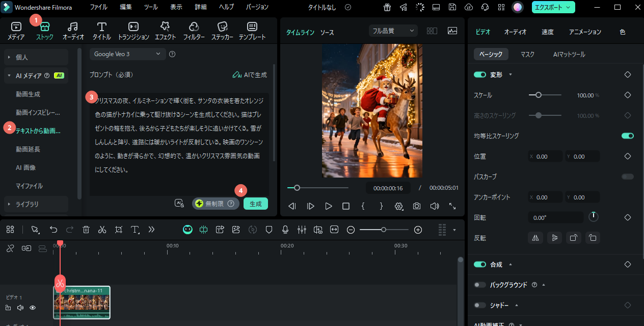The image size is (644, 326).
Task: Select the Effects tab icon
Action: 165,27
